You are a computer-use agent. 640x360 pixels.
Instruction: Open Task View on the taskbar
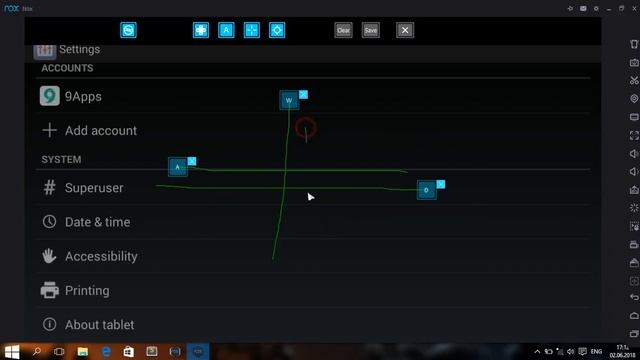click(59, 351)
